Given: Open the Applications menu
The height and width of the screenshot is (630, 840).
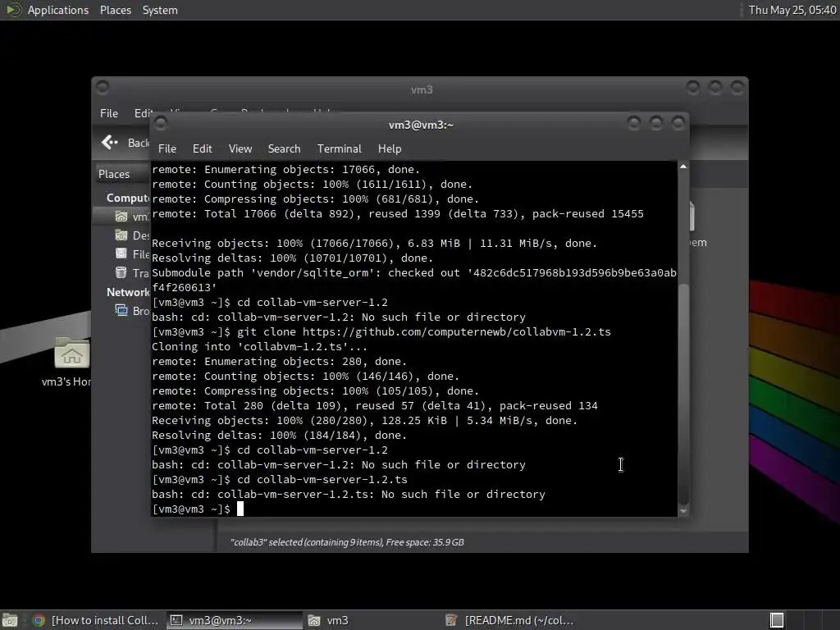Looking at the screenshot, I should (58, 10).
